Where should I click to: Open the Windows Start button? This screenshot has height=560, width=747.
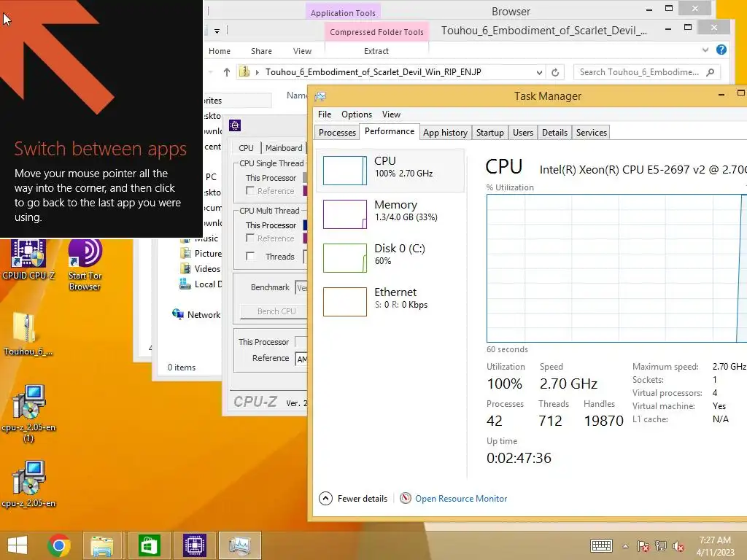pos(18,545)
